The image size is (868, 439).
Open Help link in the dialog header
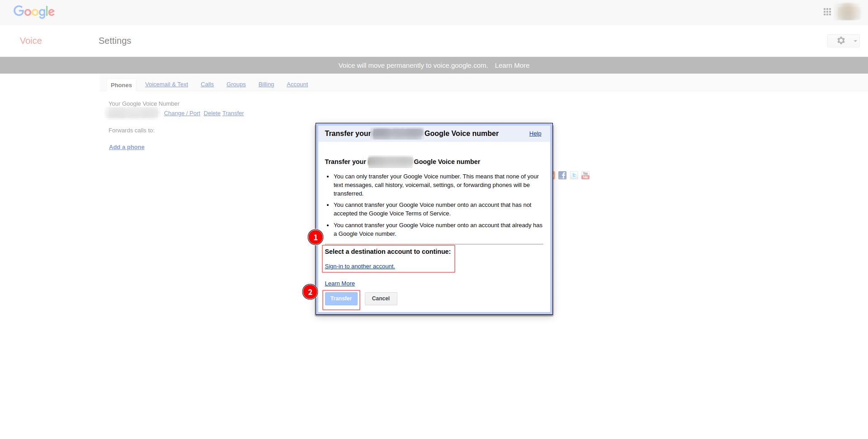tap(535, 134)
